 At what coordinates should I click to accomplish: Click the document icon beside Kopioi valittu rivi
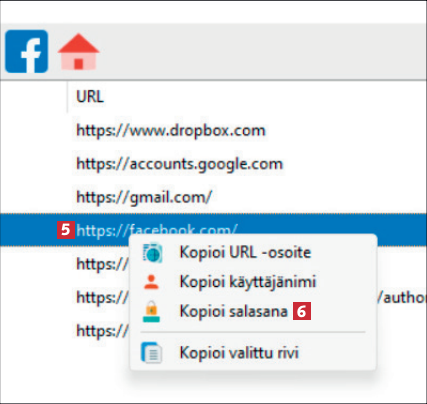152,352
